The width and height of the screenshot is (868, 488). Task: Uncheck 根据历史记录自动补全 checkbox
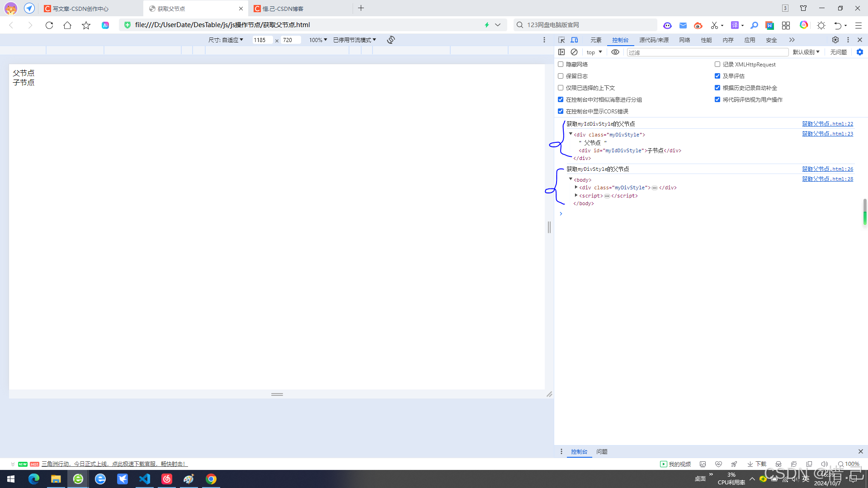click(x=717, y=88)
